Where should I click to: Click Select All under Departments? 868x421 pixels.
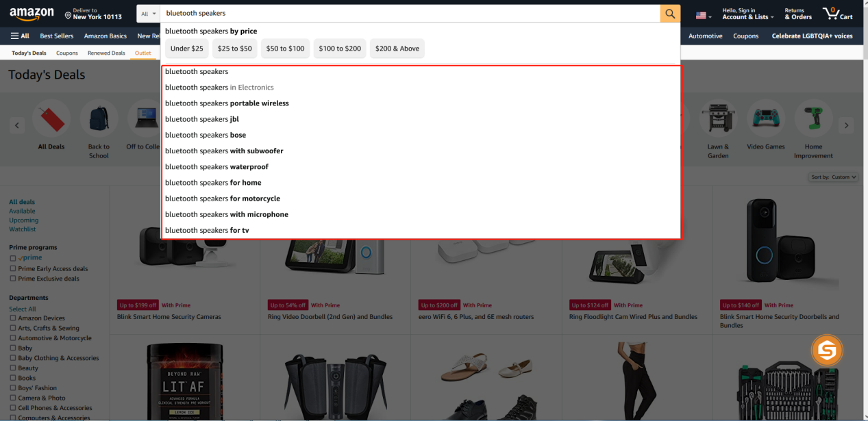tap(23, 309)
